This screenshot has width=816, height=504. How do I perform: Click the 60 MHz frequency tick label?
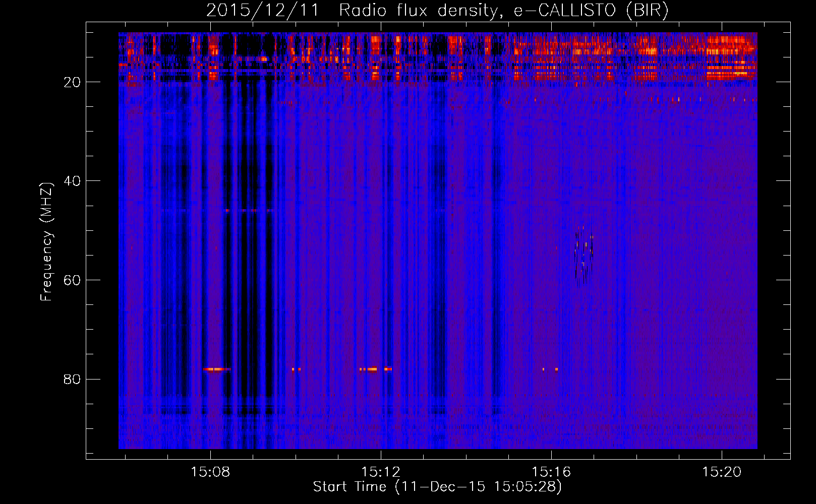click(73, 280)
